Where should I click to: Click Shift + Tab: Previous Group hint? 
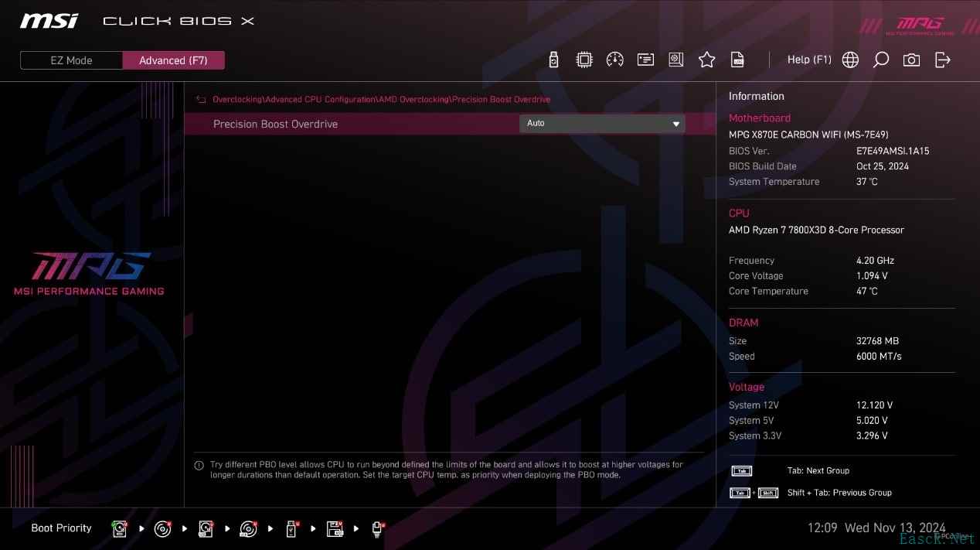[x=839, y=493]
